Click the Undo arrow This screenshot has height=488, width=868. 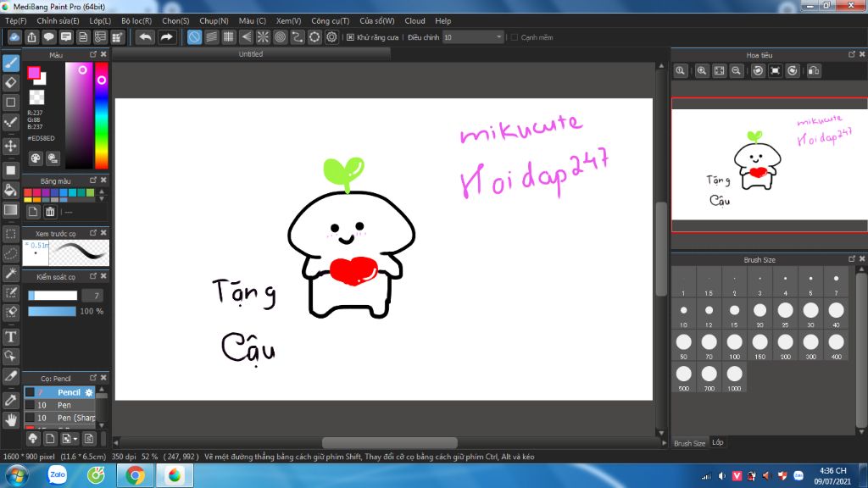pyautogui.click(x=145, y=37)
